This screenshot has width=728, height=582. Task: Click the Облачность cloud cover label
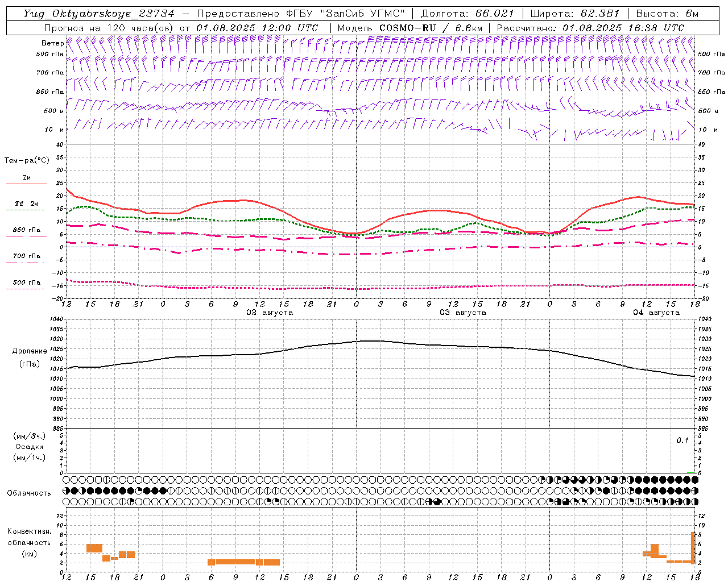[29, 493]
